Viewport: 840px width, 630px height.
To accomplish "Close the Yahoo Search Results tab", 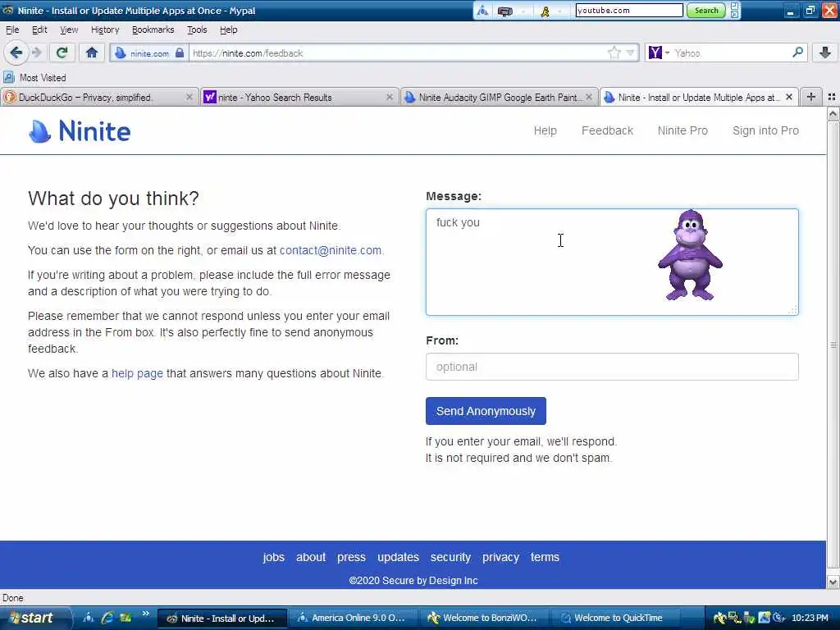I will pyautogui.click(x=390, y=97).
